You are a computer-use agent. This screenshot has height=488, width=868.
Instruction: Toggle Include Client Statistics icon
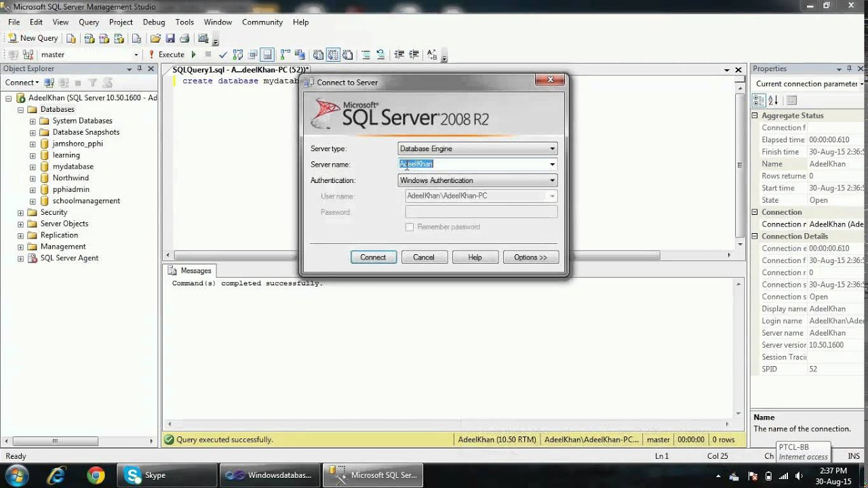300,54
